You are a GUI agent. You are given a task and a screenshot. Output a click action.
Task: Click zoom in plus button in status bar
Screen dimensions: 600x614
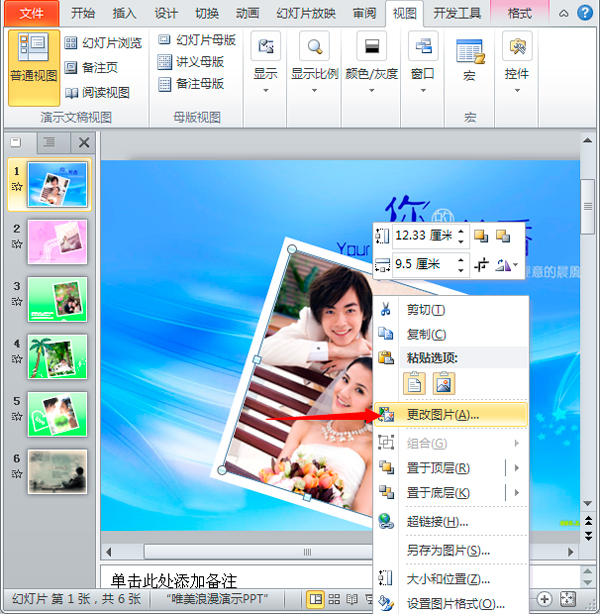coord(544,599)
